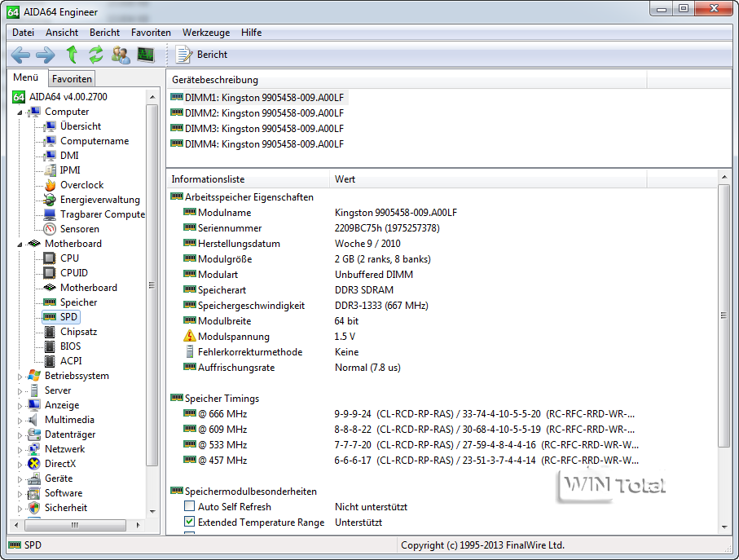Select the Chipsatz icon
Image resolution: width=739 pixels, height=560 pixels.
click(50, 332)
